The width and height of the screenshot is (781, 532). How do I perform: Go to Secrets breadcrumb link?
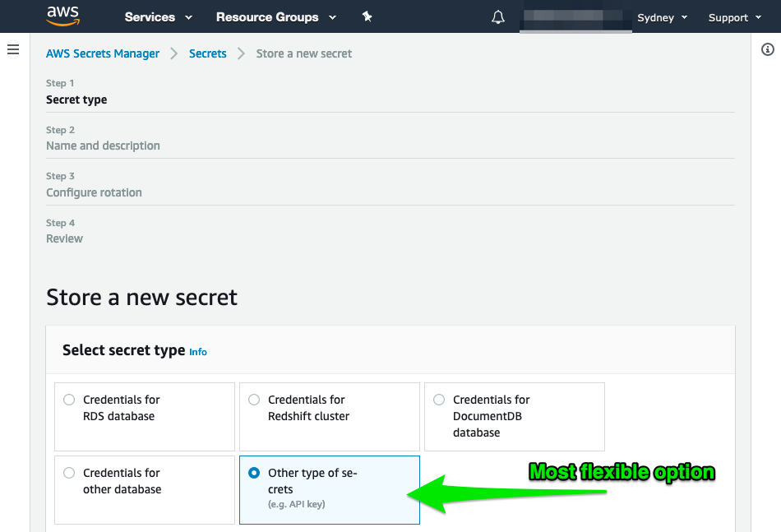click(x=208, y=53)
